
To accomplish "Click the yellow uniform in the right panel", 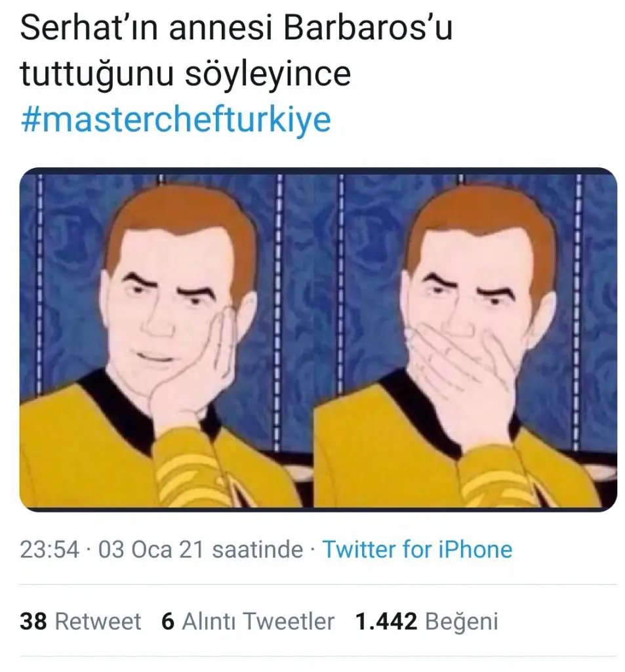I will point(367,459).
